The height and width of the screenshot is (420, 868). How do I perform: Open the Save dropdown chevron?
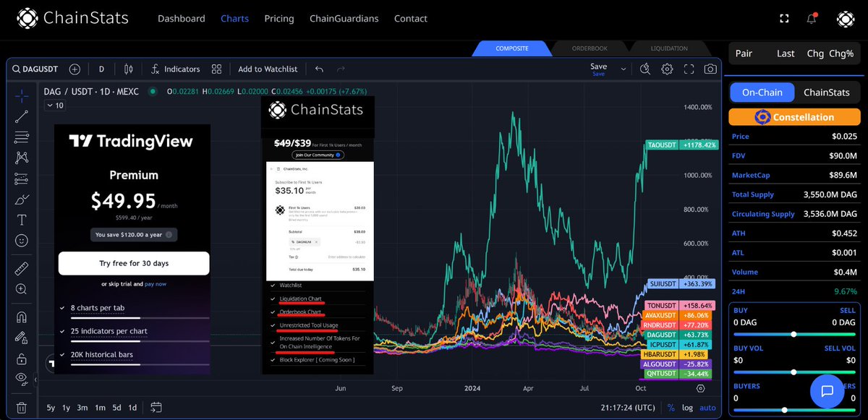pyautogui.click(x=623, y=69)
